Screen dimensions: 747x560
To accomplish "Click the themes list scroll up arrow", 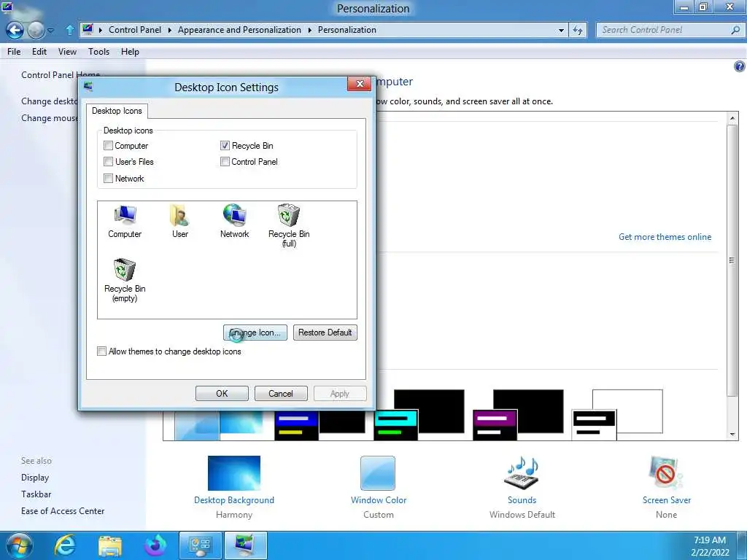I will (732, 118).
